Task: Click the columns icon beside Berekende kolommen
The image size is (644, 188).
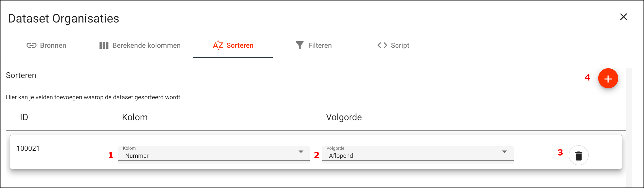Action: (104, 45)
